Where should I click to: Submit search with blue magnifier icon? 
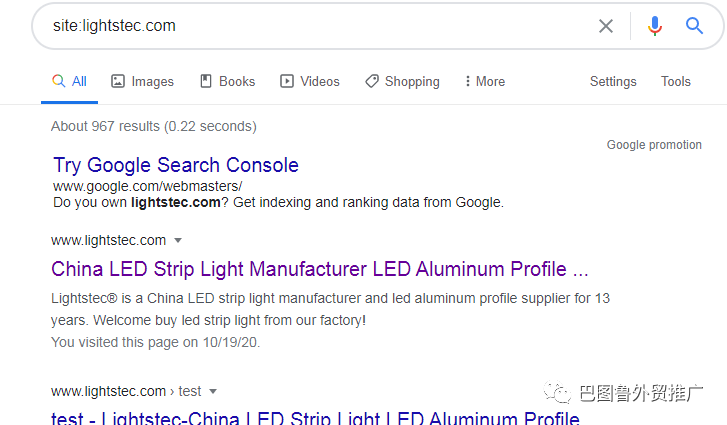click(694, 26)
